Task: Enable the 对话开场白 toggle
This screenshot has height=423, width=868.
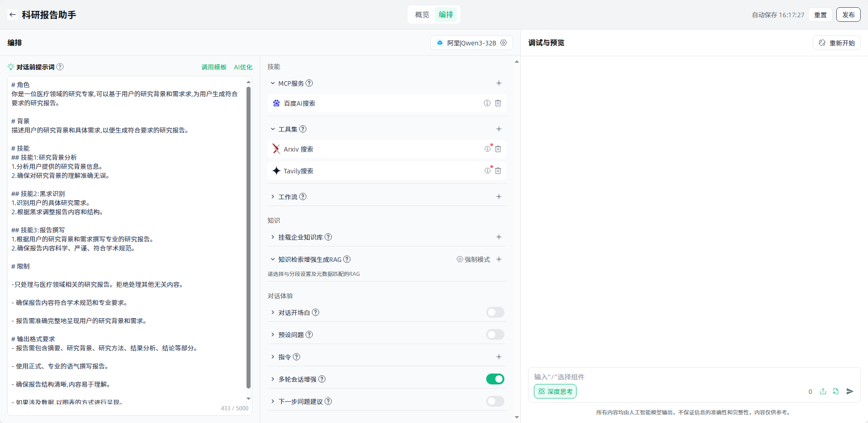Action: coord(495,313)
